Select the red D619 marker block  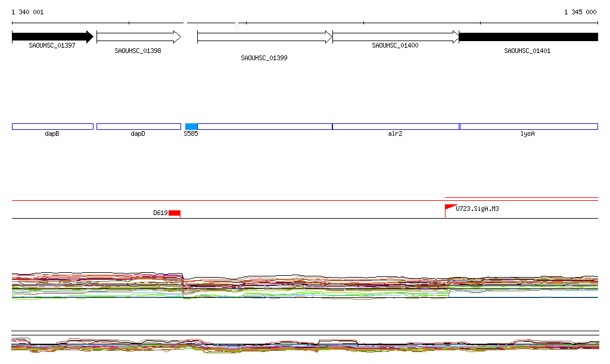click(174, 213)
